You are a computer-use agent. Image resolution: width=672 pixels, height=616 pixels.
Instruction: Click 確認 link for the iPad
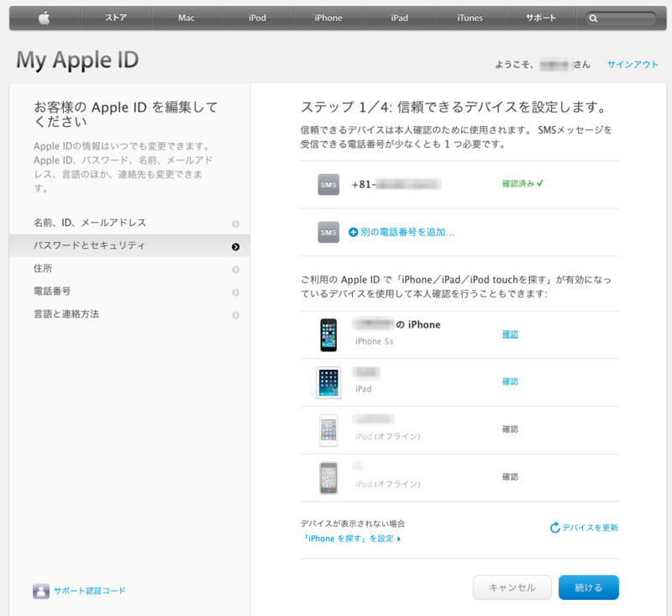tap(510, 382)
